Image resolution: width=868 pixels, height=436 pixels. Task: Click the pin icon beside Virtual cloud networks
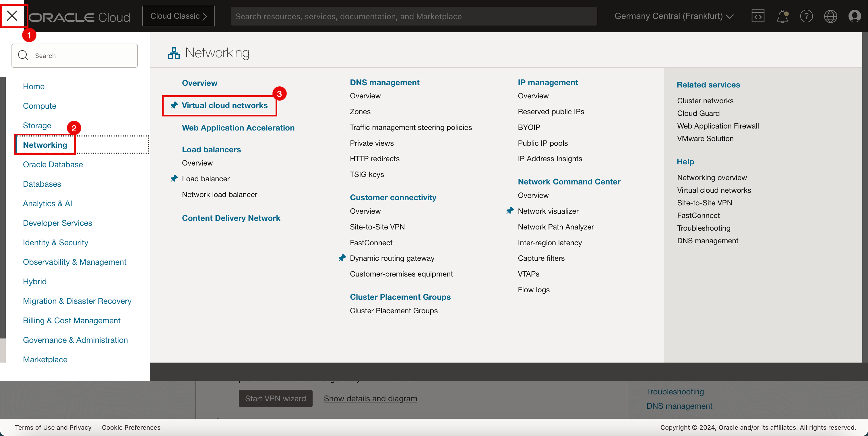[174, 105]
